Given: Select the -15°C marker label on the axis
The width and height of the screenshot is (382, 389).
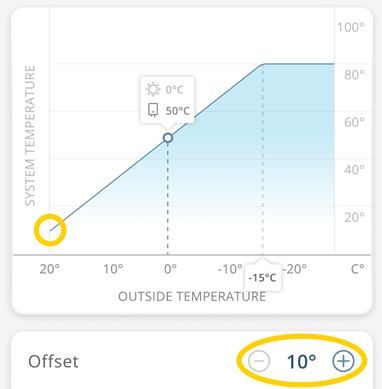Looking at the screenshot, I should pyautogui.click(x=263, y=277).
